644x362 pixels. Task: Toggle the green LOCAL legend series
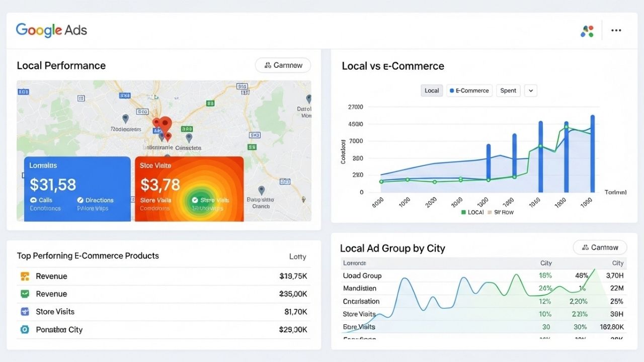tap(464, 212)
